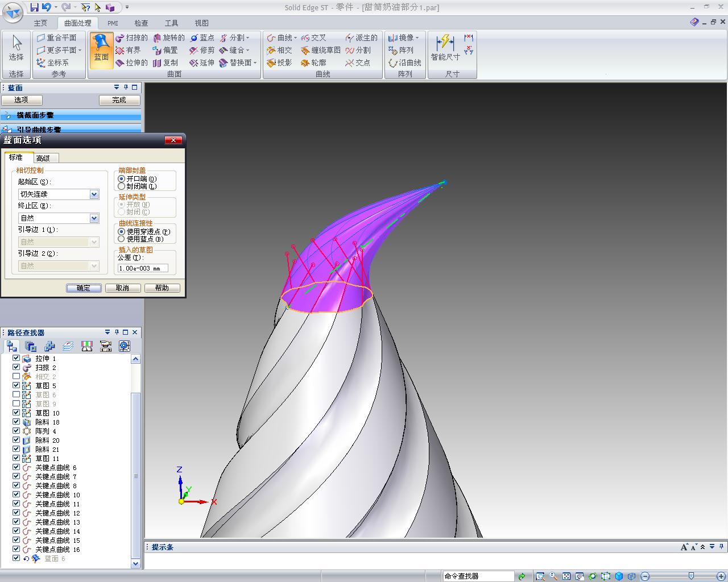Viewport: 728px width, 582px height.
Task: Select the 延伸 extend surface tool
Action: pyautogui.click(x=202, y=63)
